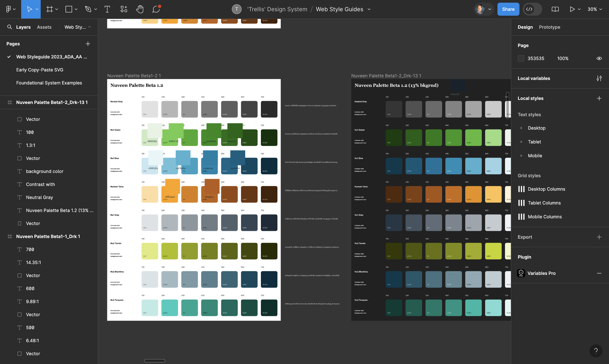Add a new page

click(88, 44)
